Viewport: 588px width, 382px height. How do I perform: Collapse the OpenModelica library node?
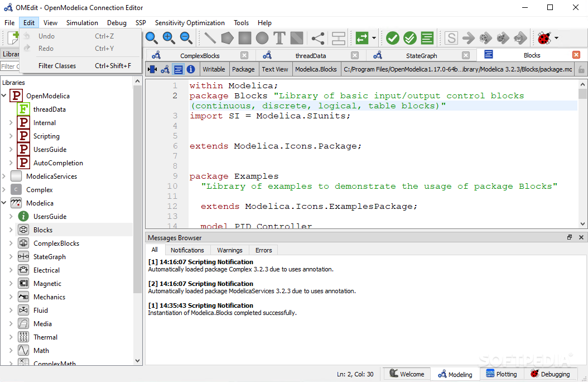(x=4, y=95)
